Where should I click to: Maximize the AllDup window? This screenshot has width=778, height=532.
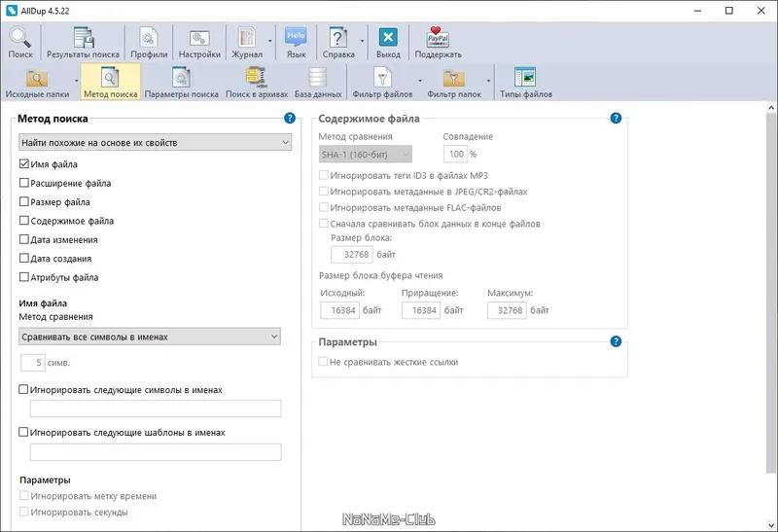click(728, 11)
